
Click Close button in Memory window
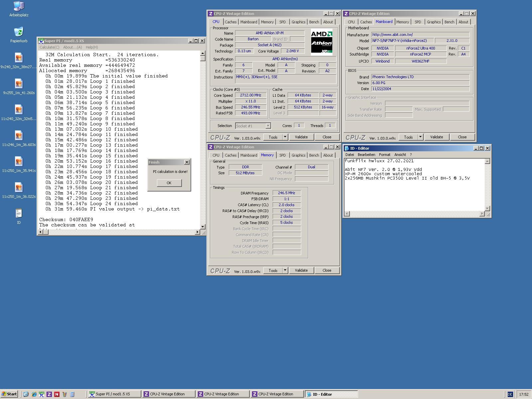[327, 270]
